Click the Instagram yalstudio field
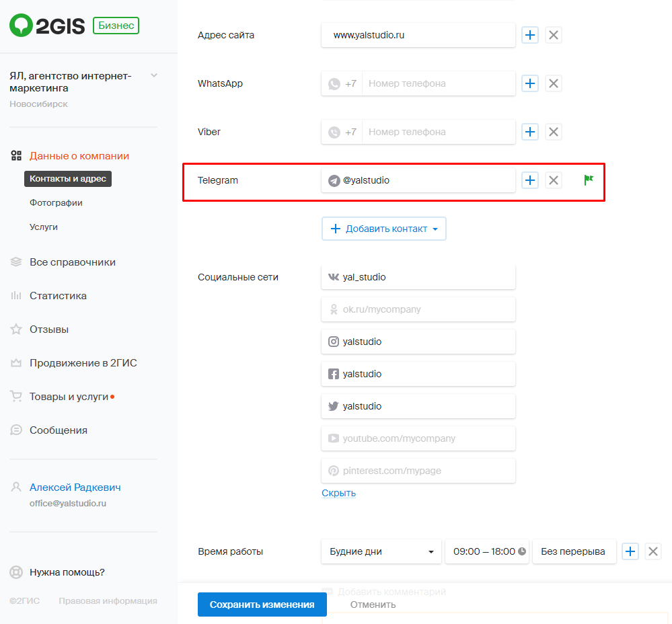Screen dimensions: 672x624 click(x=418, y=342)
